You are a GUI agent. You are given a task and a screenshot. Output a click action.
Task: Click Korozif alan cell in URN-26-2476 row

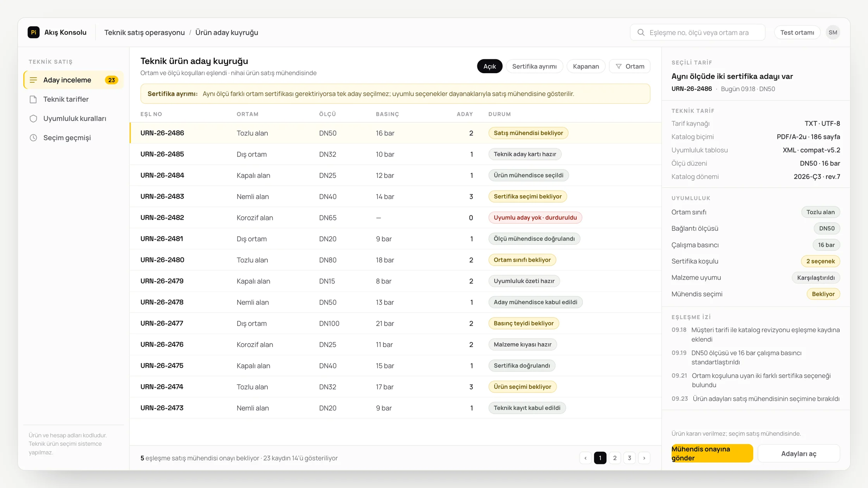(255, 344)
